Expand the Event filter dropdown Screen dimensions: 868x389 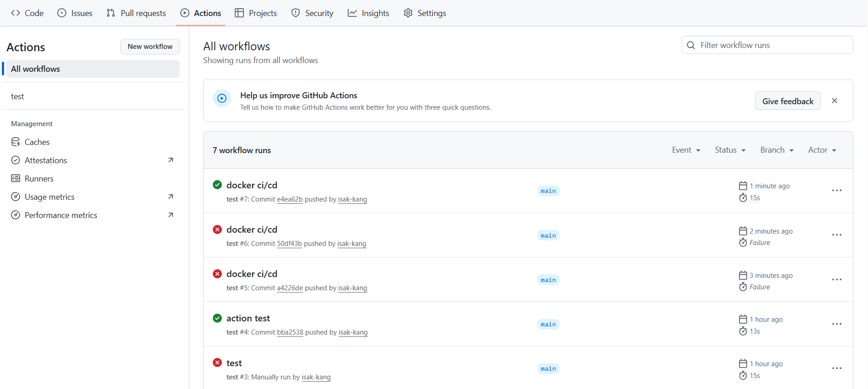(x=686, y=150)
